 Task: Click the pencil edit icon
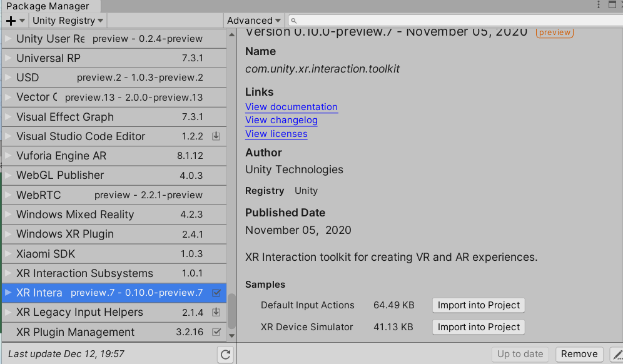coord(617,354)
